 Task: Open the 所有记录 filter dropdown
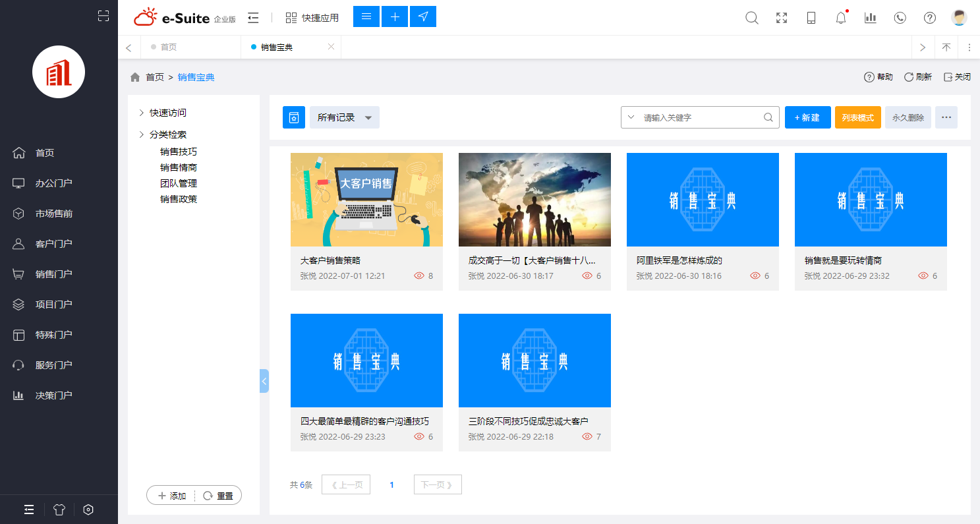[344, 117]
